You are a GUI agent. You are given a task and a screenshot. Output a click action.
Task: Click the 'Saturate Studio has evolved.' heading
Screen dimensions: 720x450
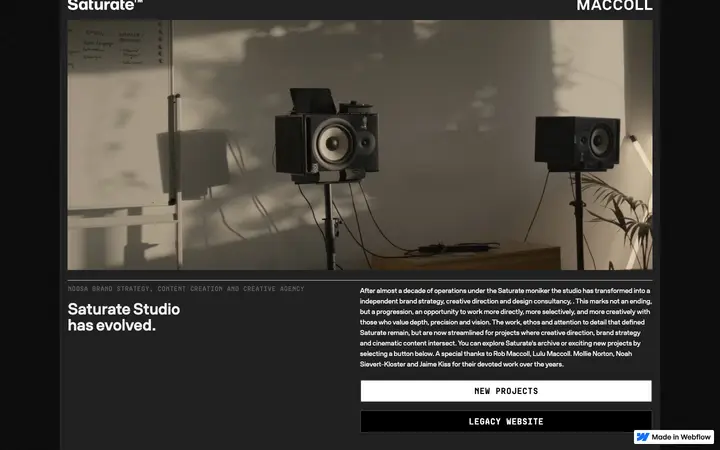pos(124,317)
